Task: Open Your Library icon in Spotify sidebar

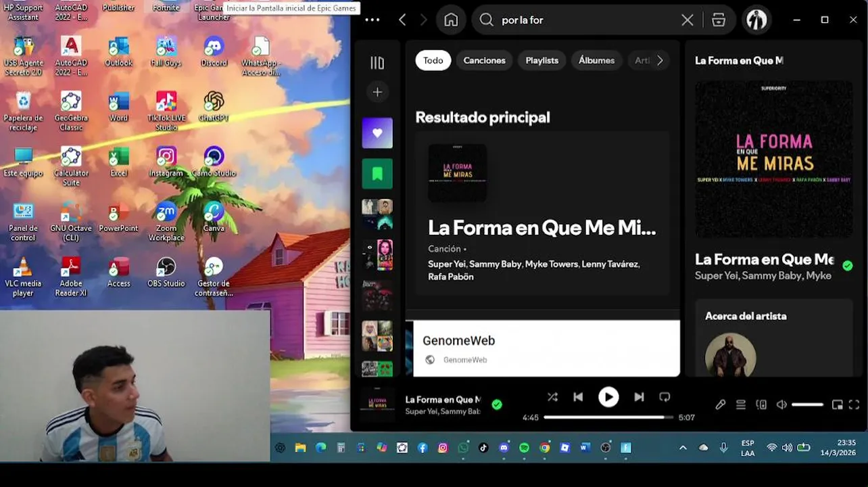Action: click(377, 63)
